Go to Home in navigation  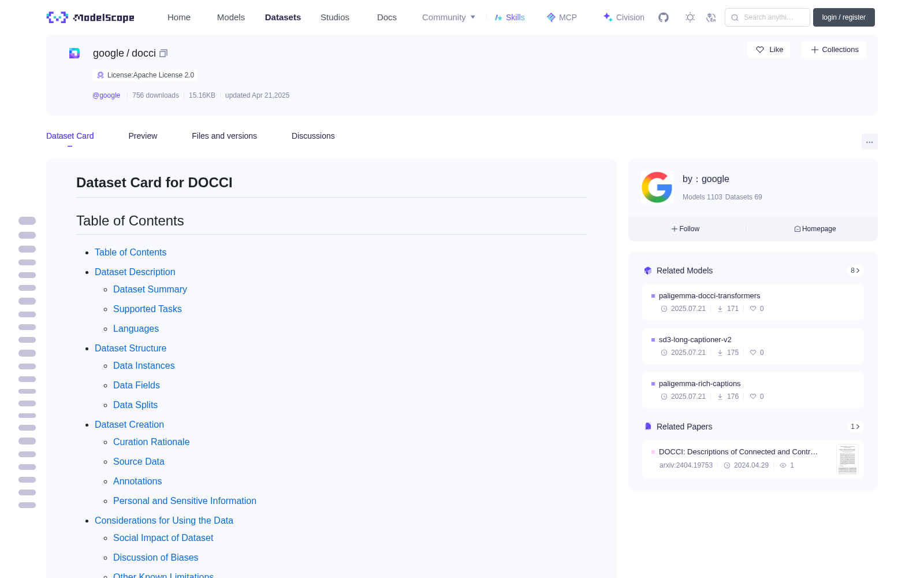179,17
